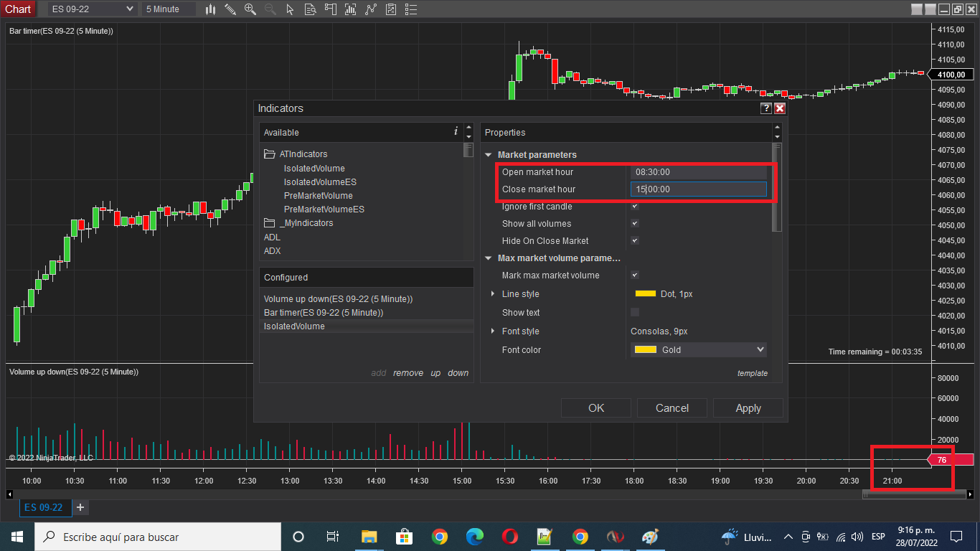
Task: Open File Explorer from the taskbar
Action: [369, 537]
